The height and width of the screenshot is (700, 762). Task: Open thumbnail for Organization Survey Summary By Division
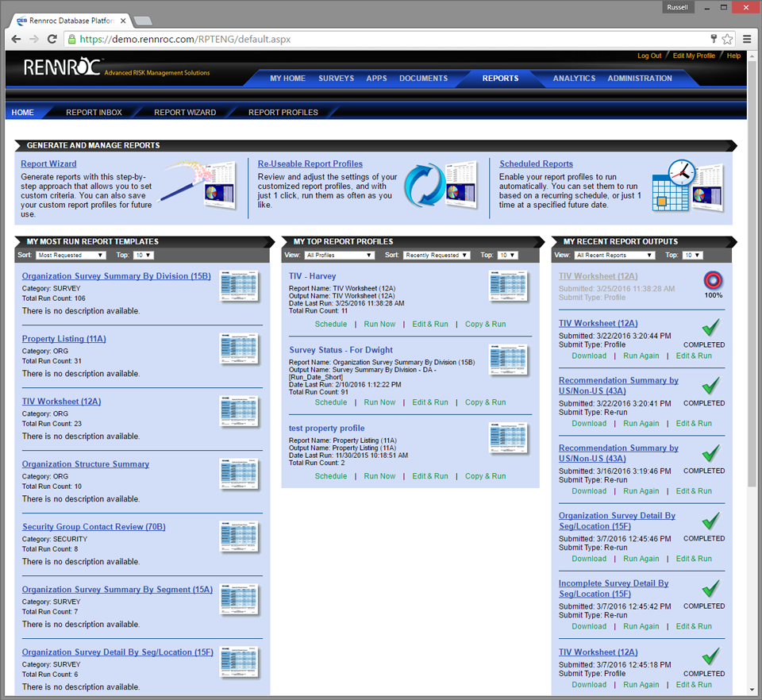tap(239, 287)
